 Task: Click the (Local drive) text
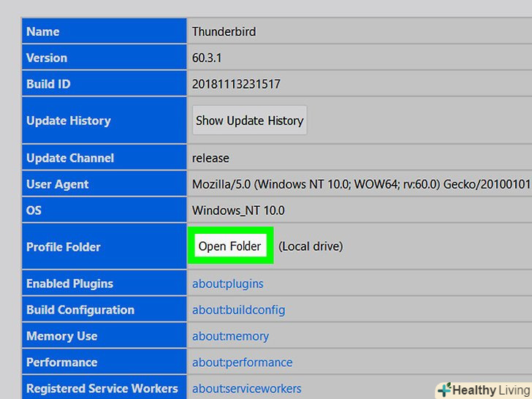[x=311, y=246]
